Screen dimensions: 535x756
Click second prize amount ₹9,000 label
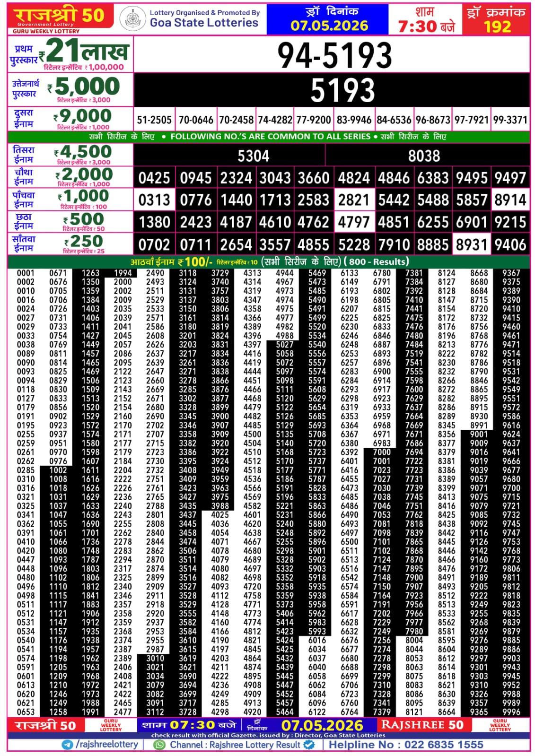(x=83, y=116)
